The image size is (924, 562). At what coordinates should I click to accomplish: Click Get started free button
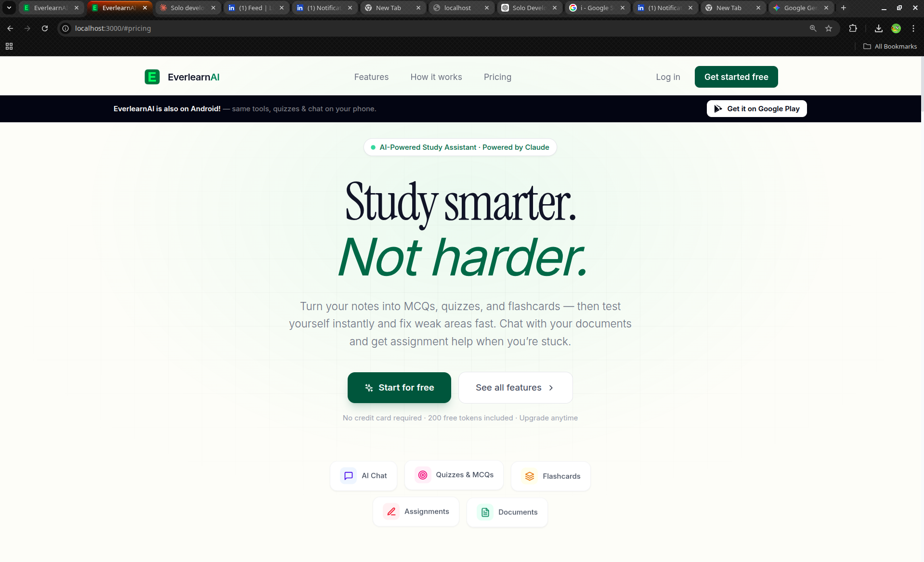coord(736,77)
